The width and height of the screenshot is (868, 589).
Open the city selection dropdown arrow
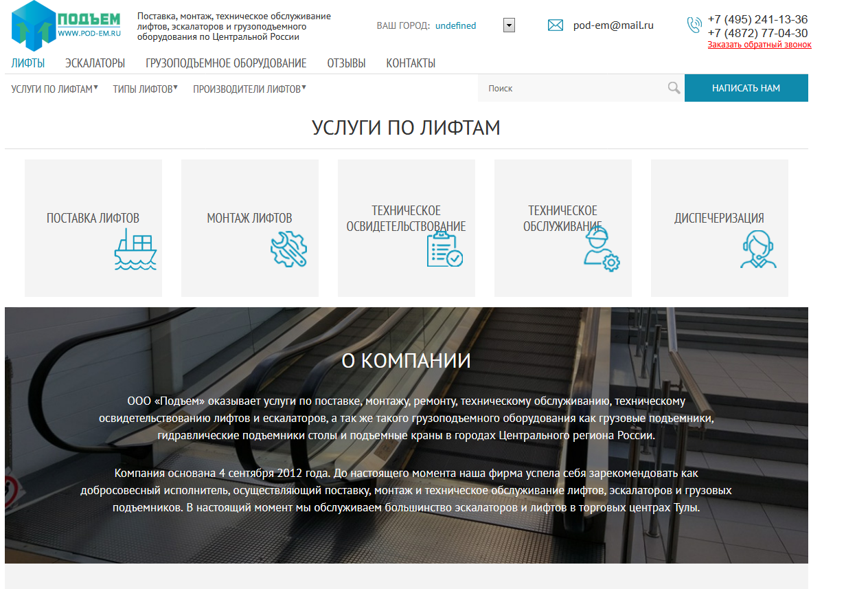509,25
